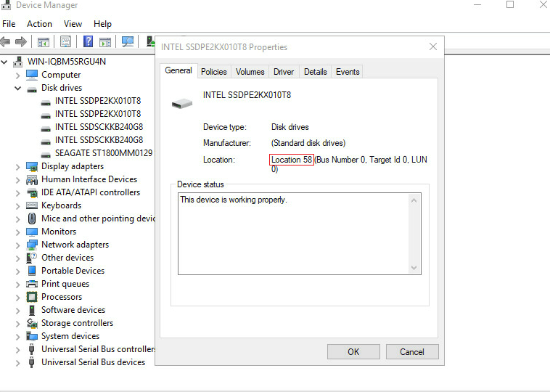Open the Help menu
Image resolution: width=550 pixels, height=392 pixels.
point(102,24)
